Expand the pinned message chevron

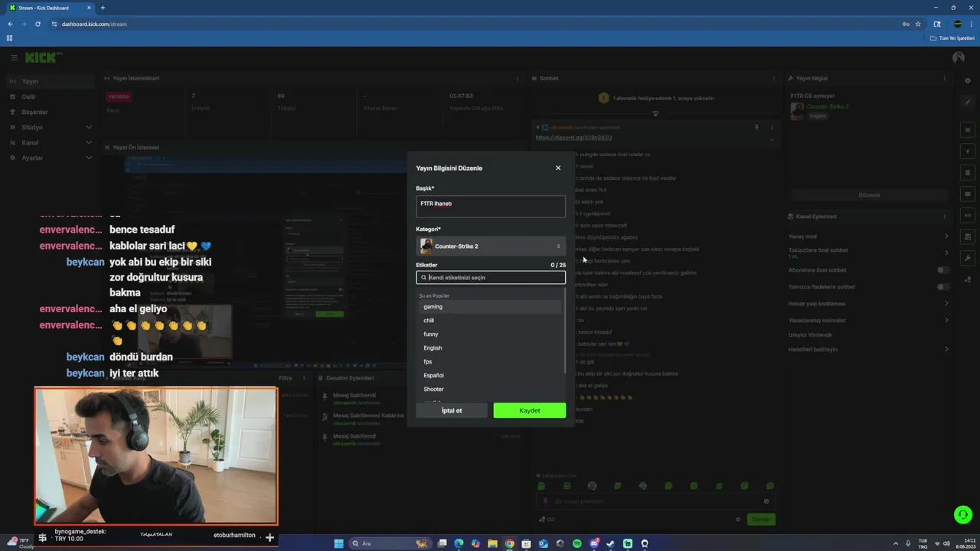point(772,139)
